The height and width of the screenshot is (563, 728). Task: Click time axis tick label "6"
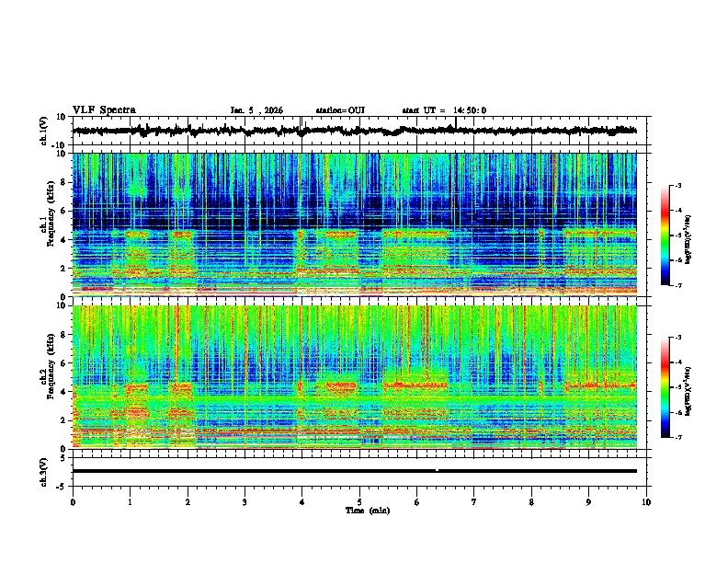[x=417, y=502]
